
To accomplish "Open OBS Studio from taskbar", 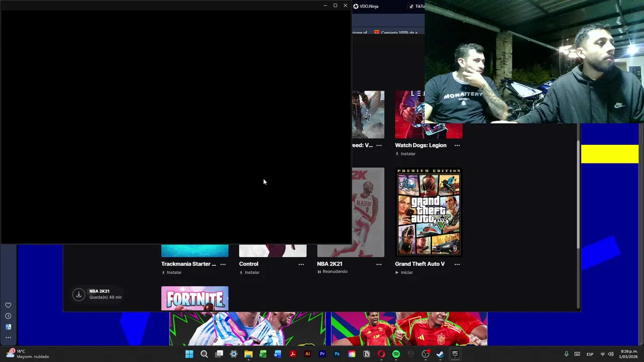I will coord(426,354).
